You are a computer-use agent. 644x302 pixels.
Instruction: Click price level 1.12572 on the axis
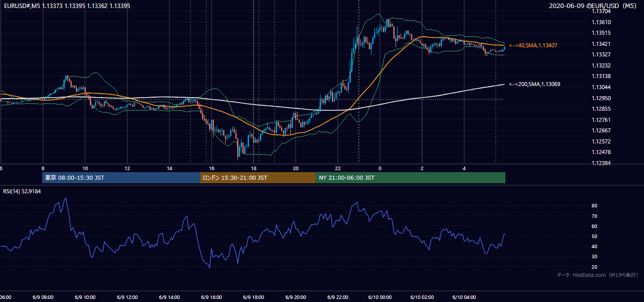click(x=601, y=141)
